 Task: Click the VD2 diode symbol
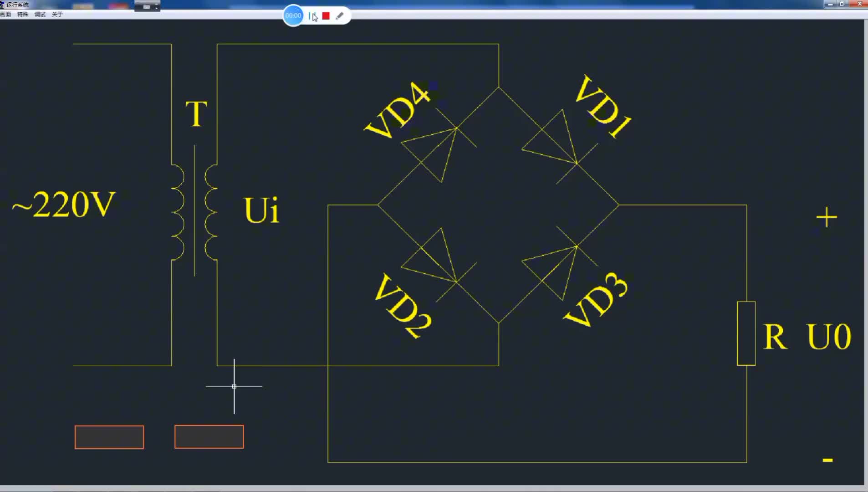click(439, 265)
